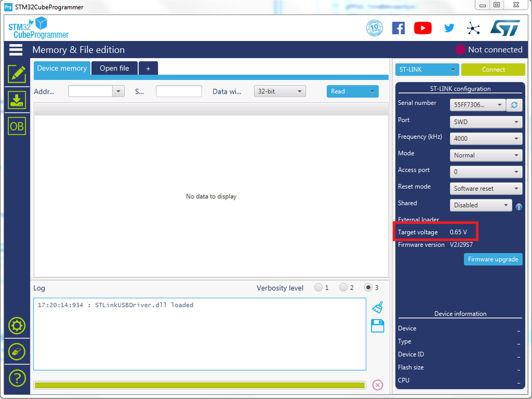Viewport: 532px width, 399px height.
Task: Switch to the Open file tab
Action: pos(114,68)
